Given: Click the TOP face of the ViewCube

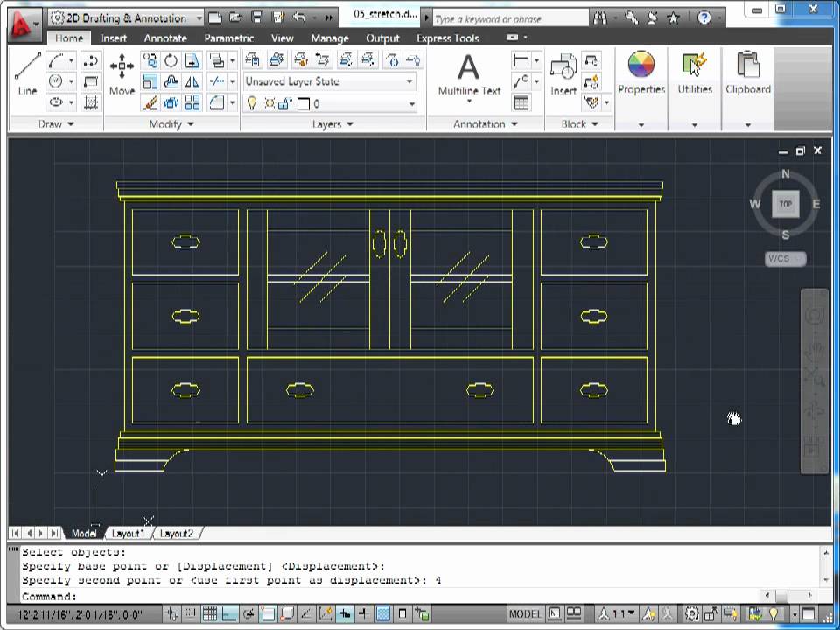Looking at the screenshot, I should click(785, 204).
